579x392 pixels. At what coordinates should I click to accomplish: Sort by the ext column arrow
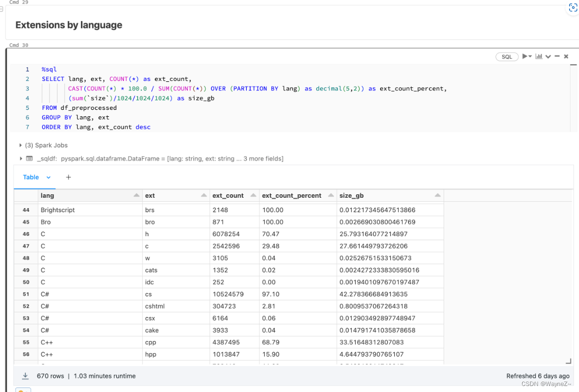coord(204,195)
